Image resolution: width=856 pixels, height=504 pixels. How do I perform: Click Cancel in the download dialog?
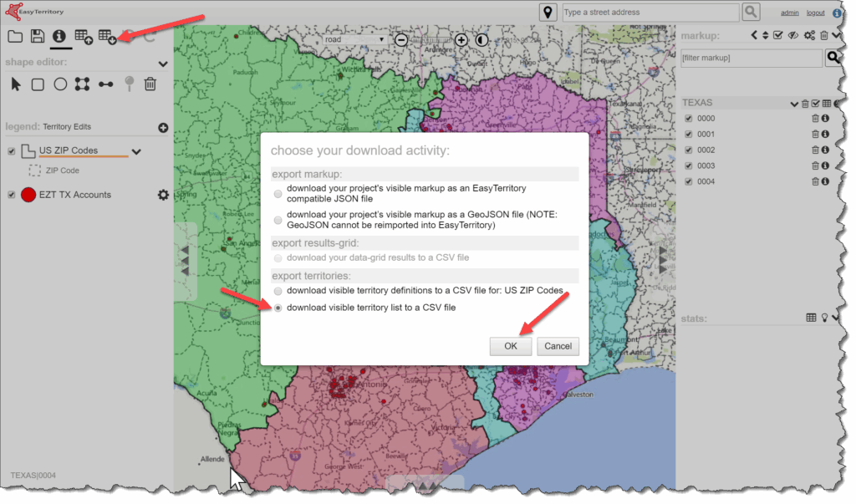[558, 346]
